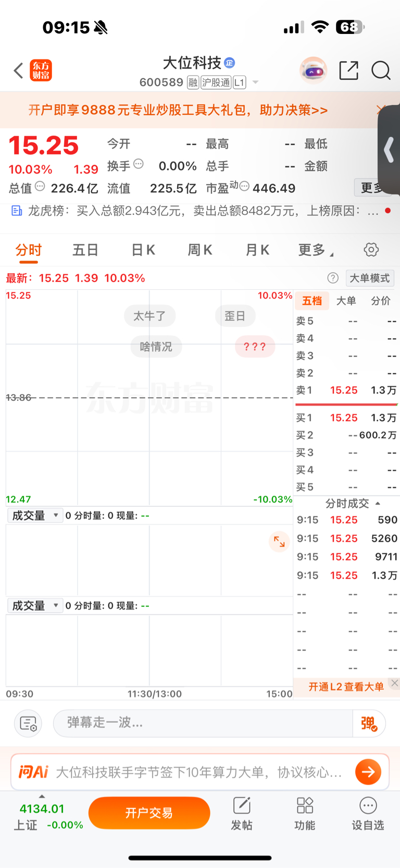Open the danmaku settings list icon
The width and height of the screenshot is (400, 868).
coord(28,724)
